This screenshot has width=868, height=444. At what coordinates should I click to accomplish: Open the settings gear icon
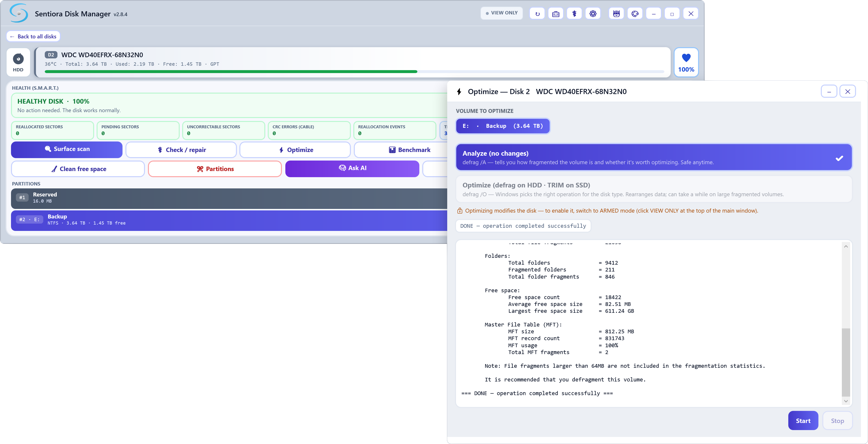[x=593, y=14]
